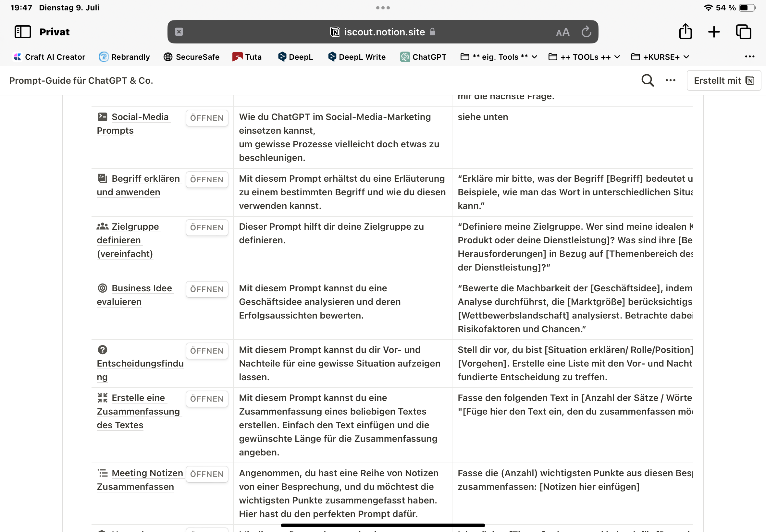Open the AA reader text-size menu

pyautogui.click(x=562, y=32)
